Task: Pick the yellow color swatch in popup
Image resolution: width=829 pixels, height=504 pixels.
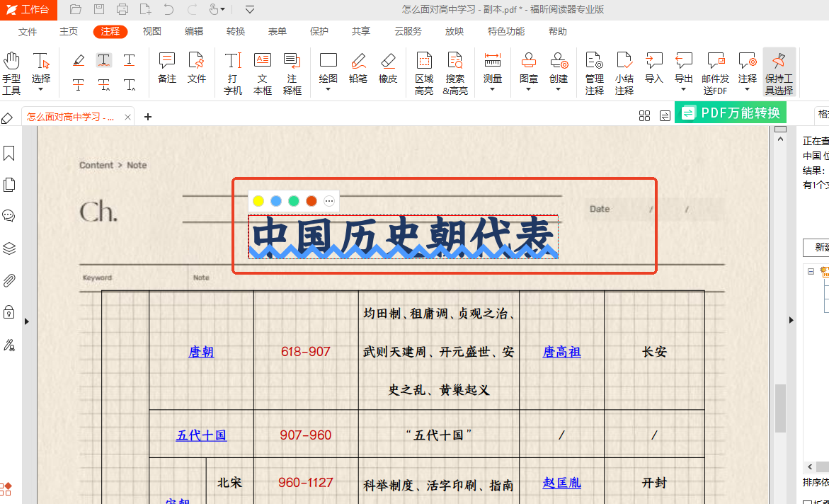Action: pos(258,201)
